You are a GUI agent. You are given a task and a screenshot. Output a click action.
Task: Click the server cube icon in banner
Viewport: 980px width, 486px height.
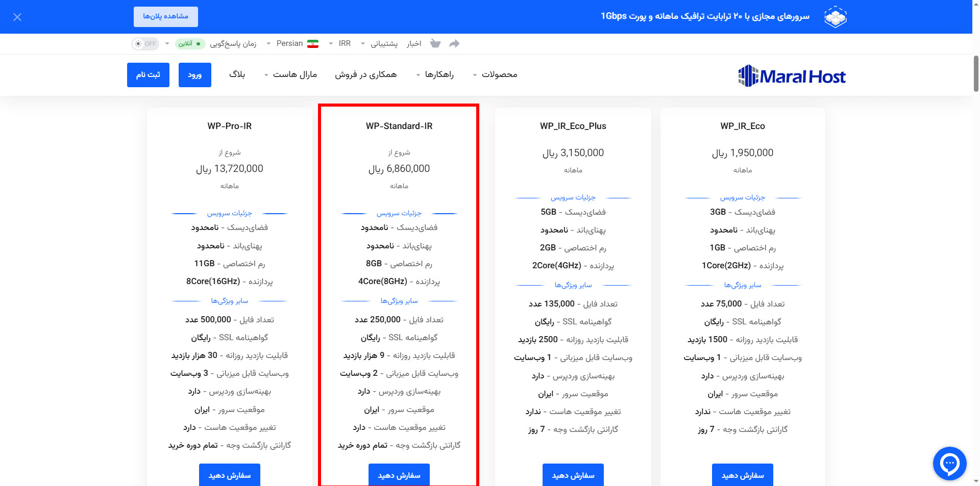pyautogui.click(x=835, y=17)
